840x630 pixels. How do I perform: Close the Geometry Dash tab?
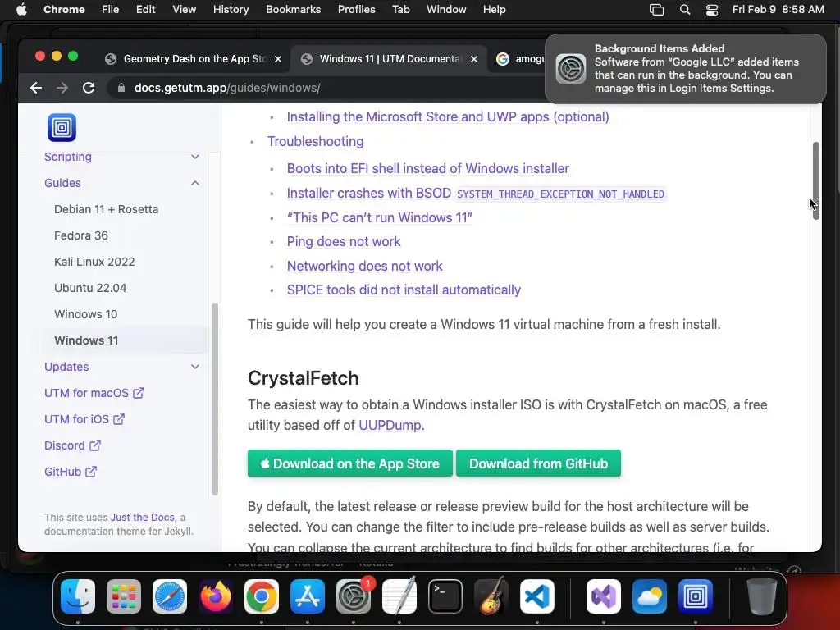278,59
